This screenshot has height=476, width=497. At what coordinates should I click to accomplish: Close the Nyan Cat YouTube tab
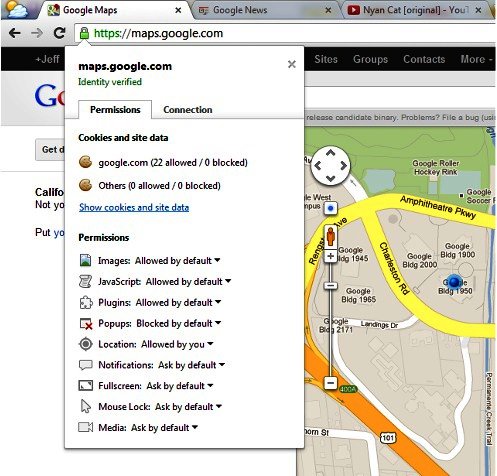pos(478,10)
